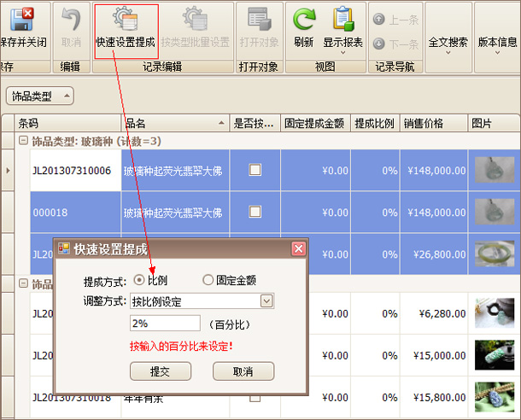The height and width of the screenshot is (420, 521).
Task: Click thumbnail in the ¥6,280.00 row
Action: click(x=495, y=313)
